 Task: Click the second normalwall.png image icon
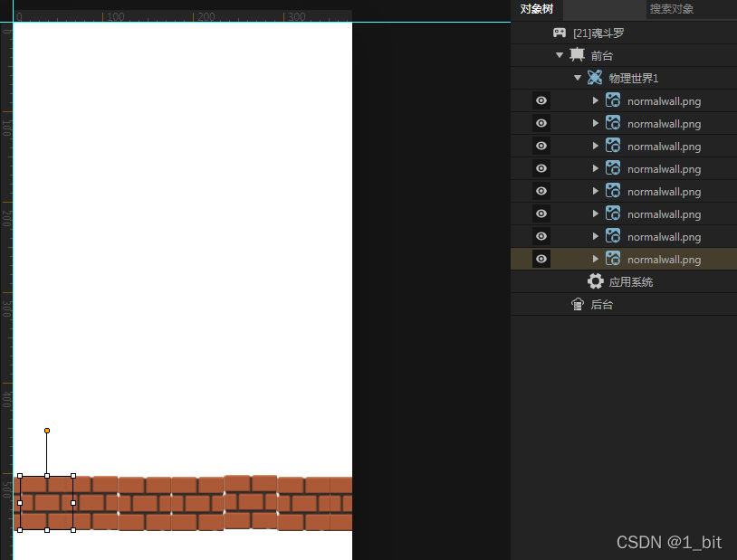pyautogui.click(x=613, y=123)
